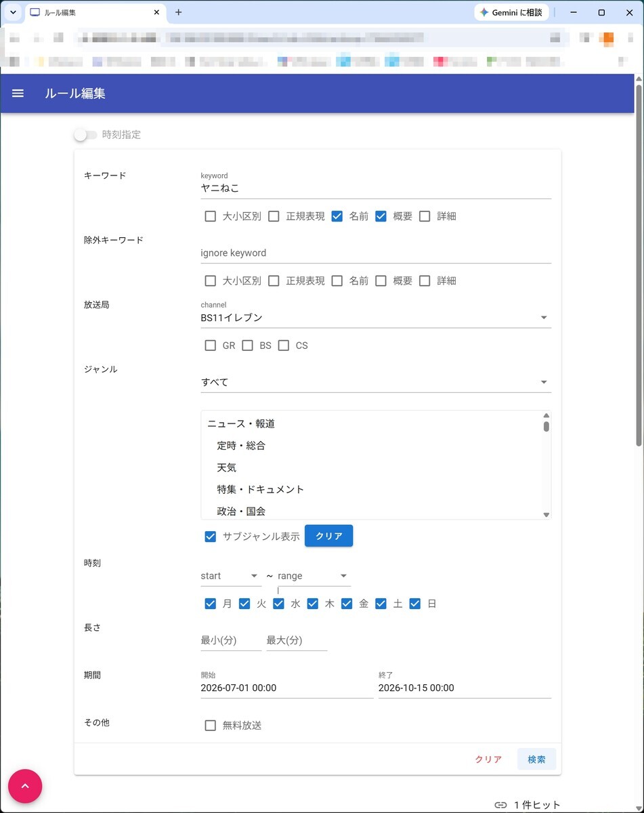The image size is (644, 813).
Task: Open the channel BS11イレブン dropdown
Action: click(376, 318)
